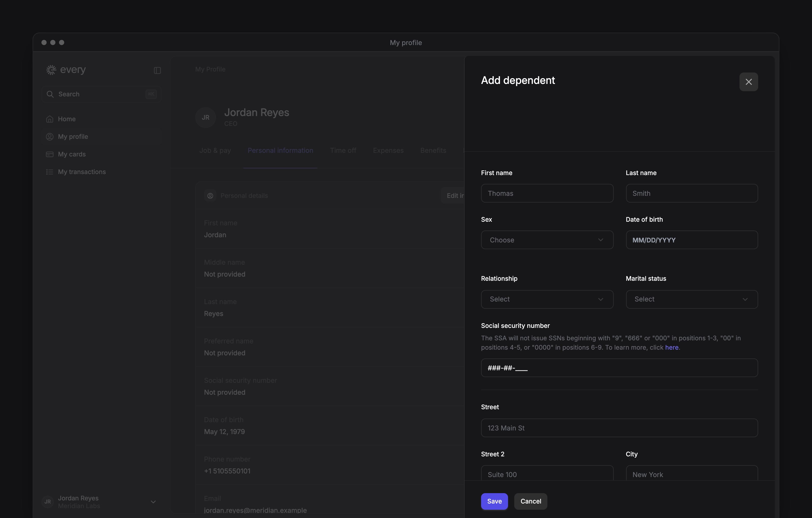Switch to the Benefits tab
The width and height of the screenshot is (812, 518).
point(433,150)
